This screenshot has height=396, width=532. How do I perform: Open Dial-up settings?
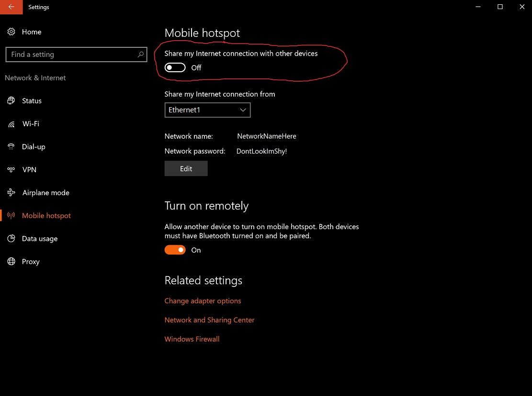click(x=34, y=146)
